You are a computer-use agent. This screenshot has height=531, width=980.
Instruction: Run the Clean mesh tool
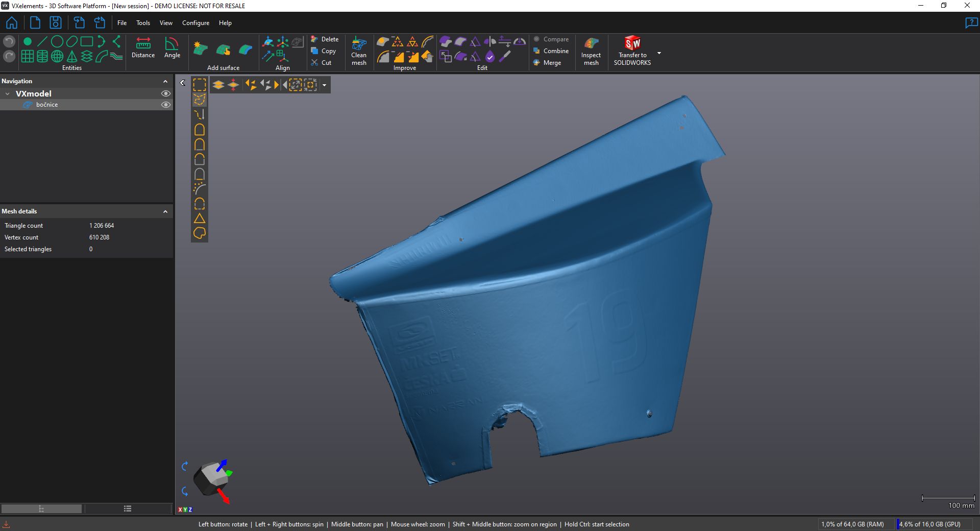pyautogui.click(x=359, y=51)
